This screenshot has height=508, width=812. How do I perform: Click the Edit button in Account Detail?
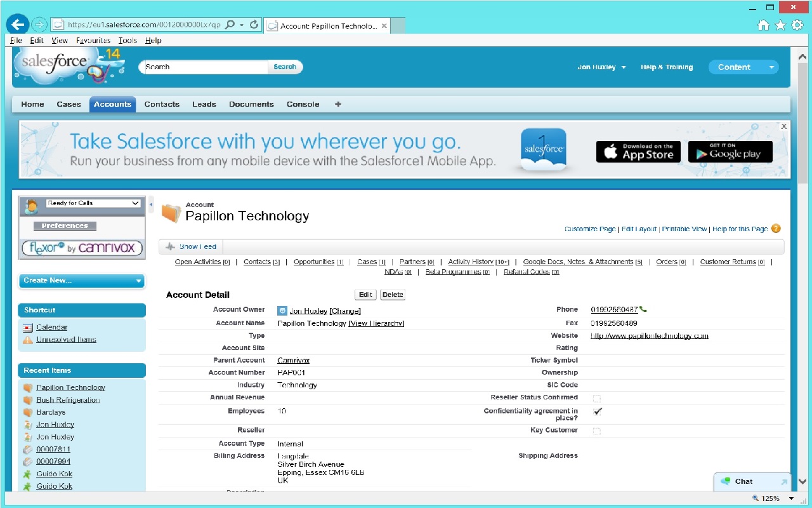(x=365, y=295)
